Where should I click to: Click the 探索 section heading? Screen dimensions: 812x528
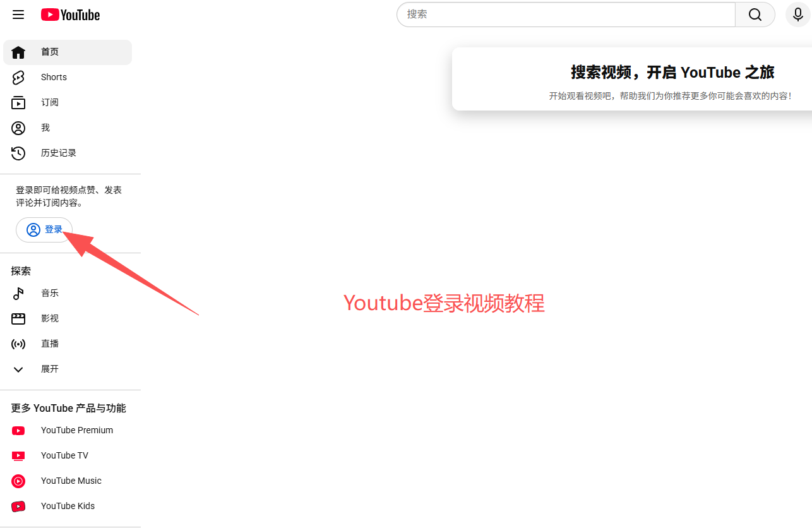pyautogui.click(x=21, y=271)
